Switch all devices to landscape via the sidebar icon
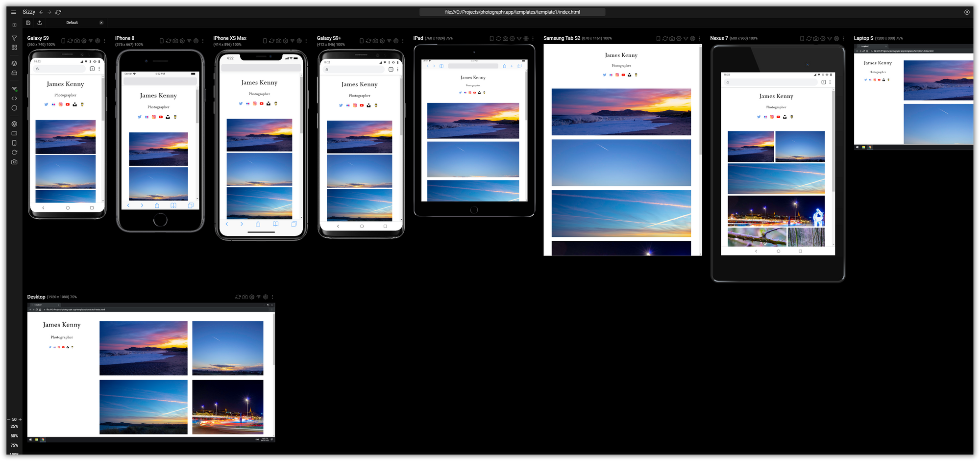Viewport: 980px width, 461px height. (14, 133)
